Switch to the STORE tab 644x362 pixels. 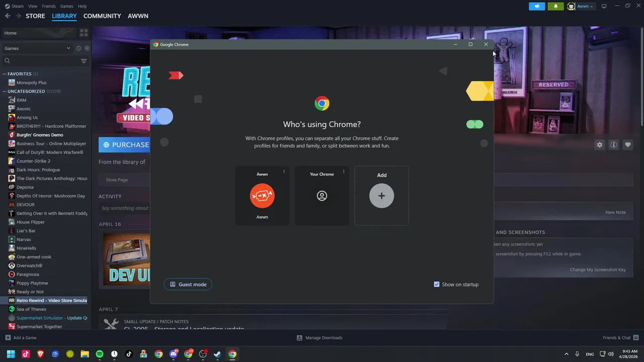coord(35,16)
